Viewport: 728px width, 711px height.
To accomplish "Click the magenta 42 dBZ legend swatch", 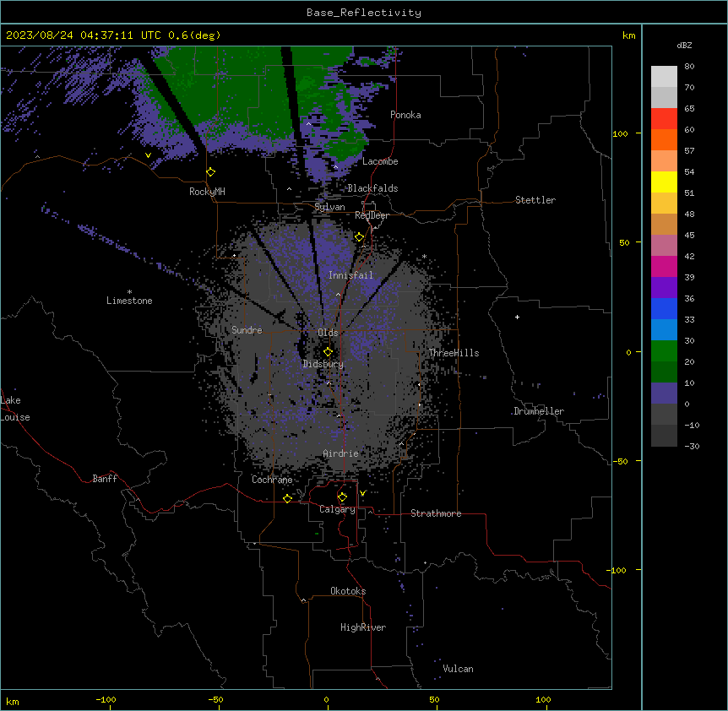I will pos(664,266).
